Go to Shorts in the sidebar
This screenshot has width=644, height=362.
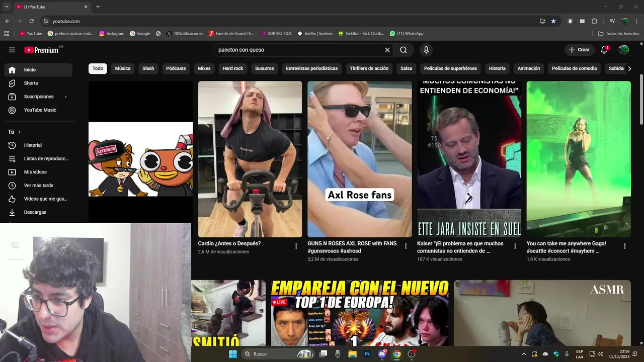[x=38, y=83]
